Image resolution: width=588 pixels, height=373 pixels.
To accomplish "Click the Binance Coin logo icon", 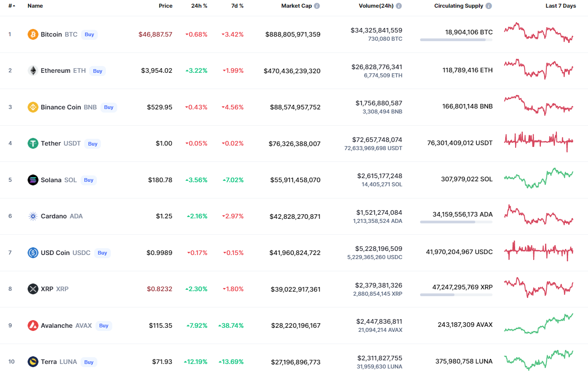I will (x=33, y=107).
